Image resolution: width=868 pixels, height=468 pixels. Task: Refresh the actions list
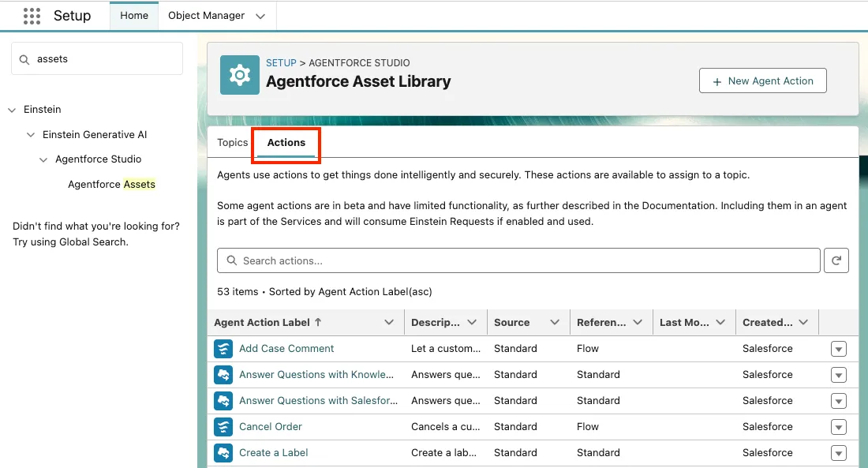click(836, 260)
